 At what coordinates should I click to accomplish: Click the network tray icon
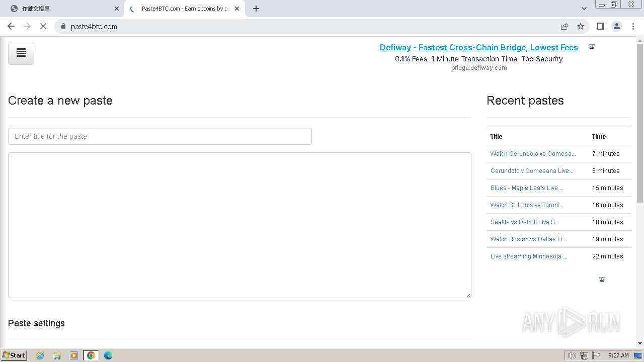click(584, 355)
